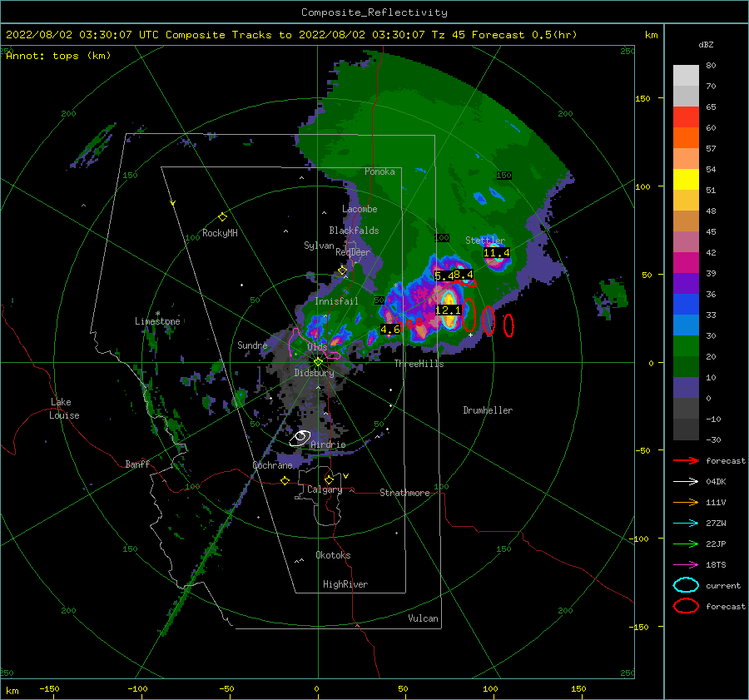Click the 4.6 storm top label
This screenshot has height=700, width=749.
390,330
